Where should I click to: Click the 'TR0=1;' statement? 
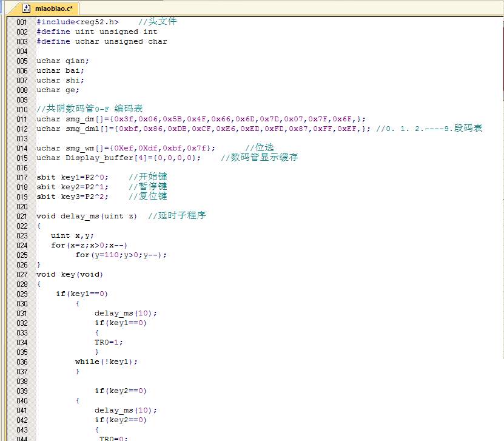click(109, 343)
